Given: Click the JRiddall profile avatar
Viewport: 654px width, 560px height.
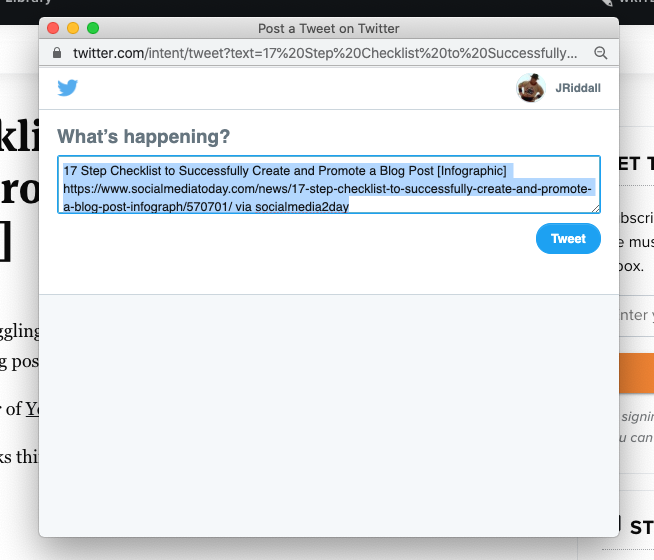Looking at the screenshot, I should pos(530,89).
